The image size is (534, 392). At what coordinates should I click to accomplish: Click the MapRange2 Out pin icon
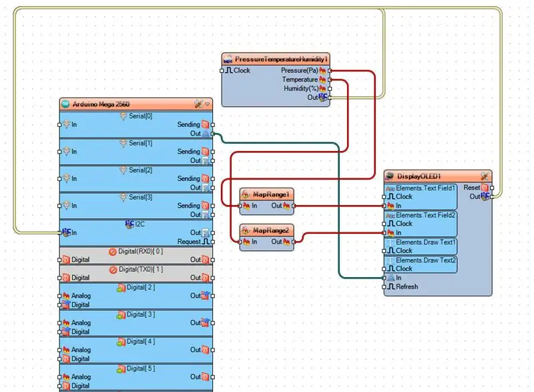pos(286,242)
